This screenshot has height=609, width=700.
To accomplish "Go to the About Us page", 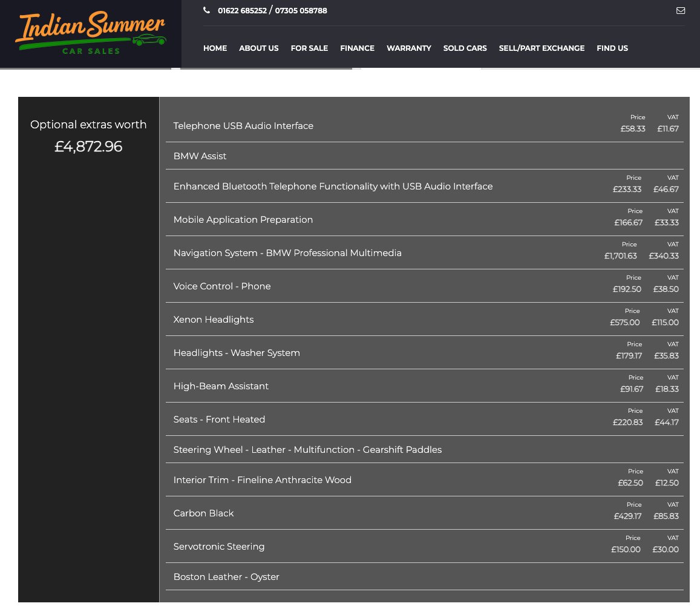I will (x=258, y=48).
